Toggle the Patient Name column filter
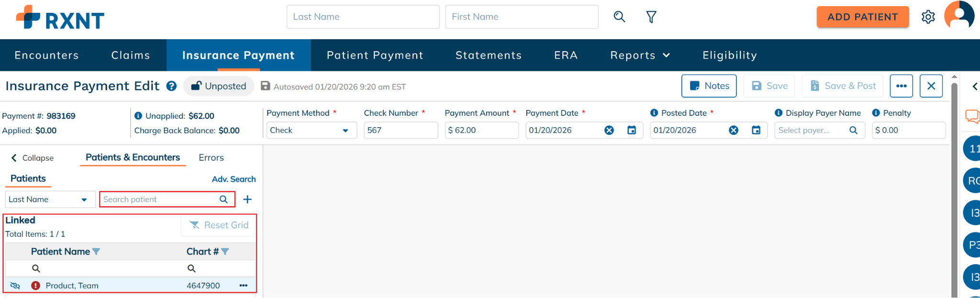 click(x=96, y=252)
